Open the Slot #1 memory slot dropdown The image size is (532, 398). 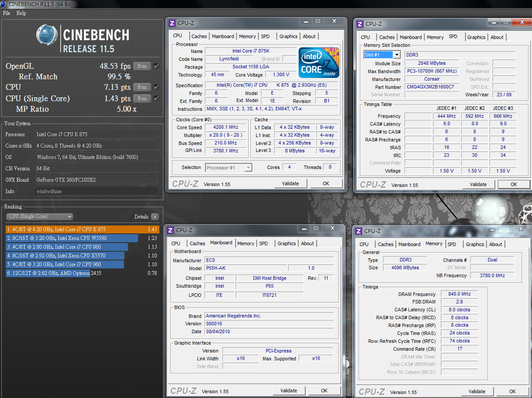382,55
